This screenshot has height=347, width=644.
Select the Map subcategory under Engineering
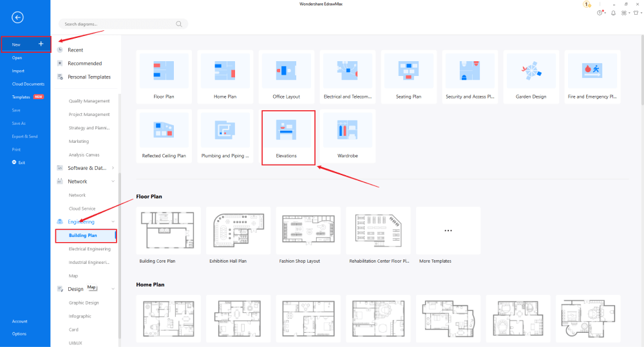pos(73,276)
